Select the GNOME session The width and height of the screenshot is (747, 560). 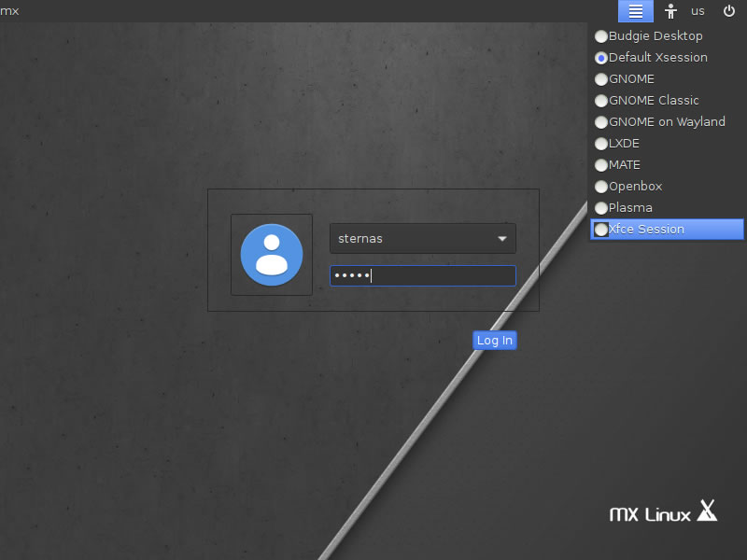point(667,79)
